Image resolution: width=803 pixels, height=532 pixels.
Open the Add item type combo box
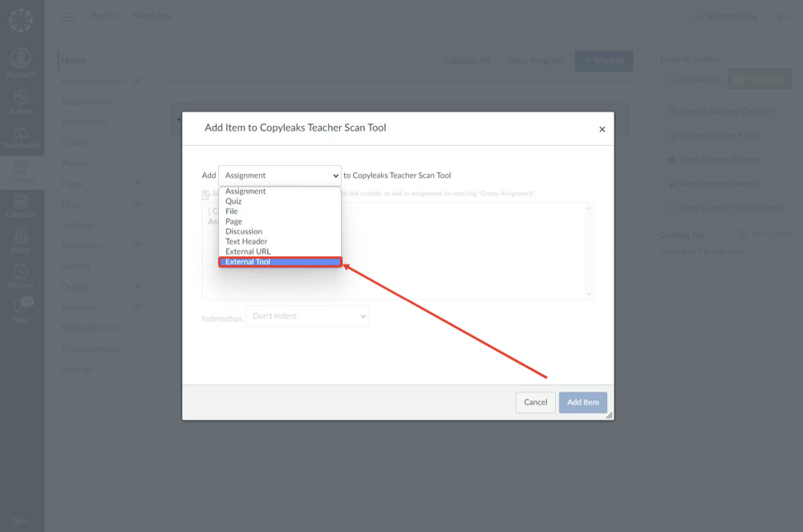[x=280, y=176]
